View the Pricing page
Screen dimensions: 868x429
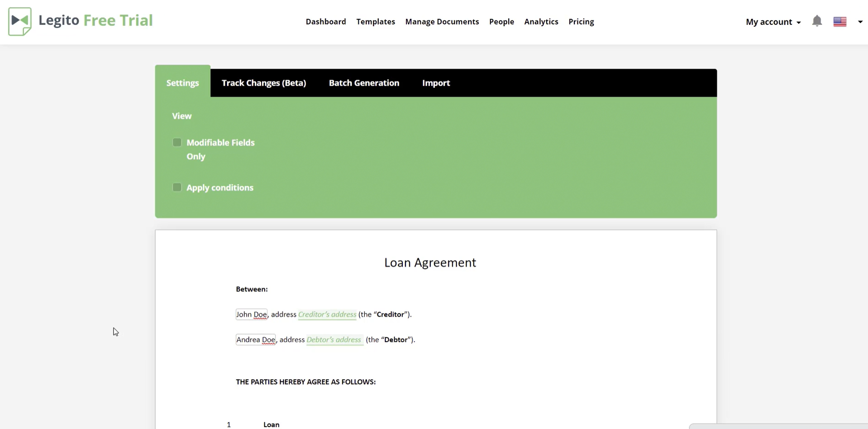coord(581,22)
